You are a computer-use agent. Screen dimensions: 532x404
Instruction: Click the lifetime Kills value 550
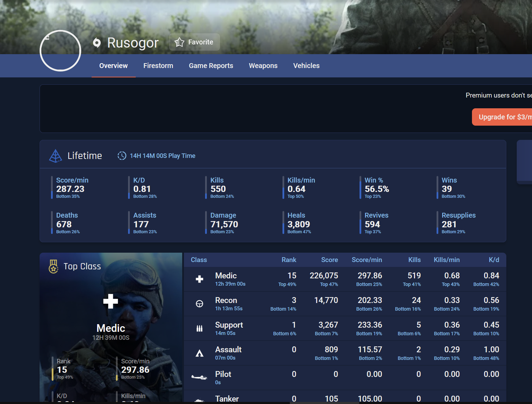point(218,189)
